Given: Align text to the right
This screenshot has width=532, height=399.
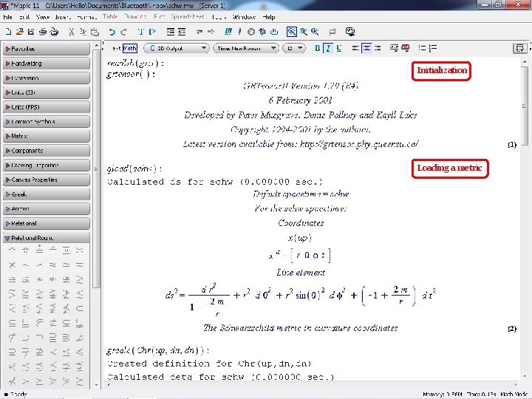Looking at the screenshot, I should pyautogui.click(x=378, y=48).
